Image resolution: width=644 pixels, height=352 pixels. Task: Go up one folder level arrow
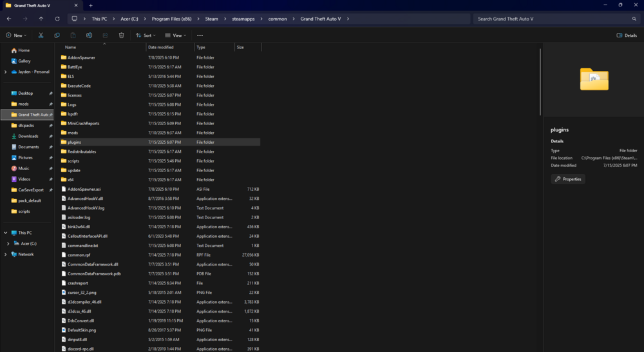(x=41, y=19)
